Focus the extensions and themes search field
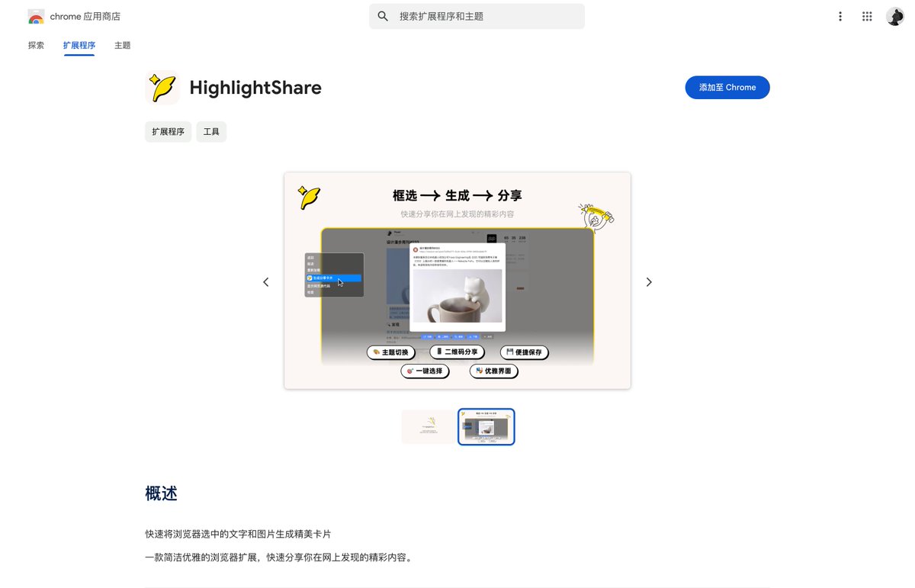Viewport: 915px width, 588px height. (477, 16)
